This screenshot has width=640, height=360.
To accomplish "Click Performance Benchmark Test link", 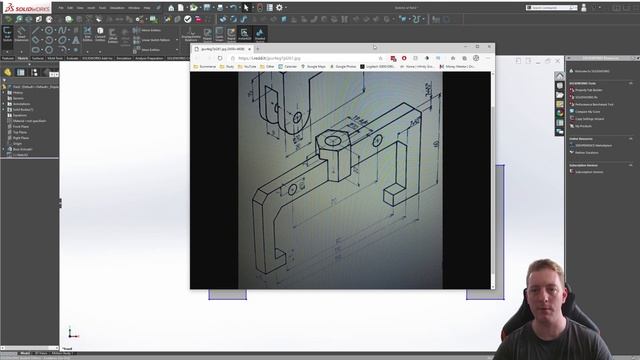I will point(594,104).
